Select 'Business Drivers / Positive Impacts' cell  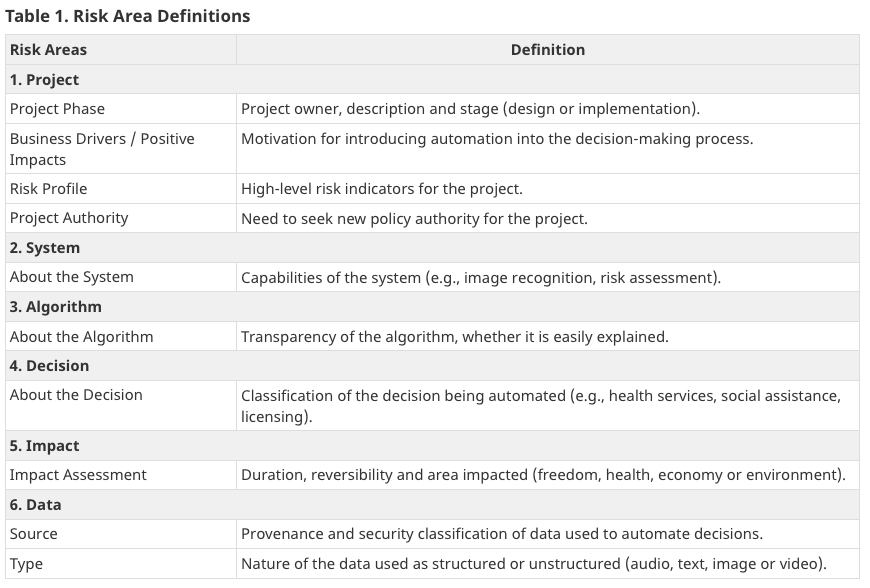click(x=102, y=148)
